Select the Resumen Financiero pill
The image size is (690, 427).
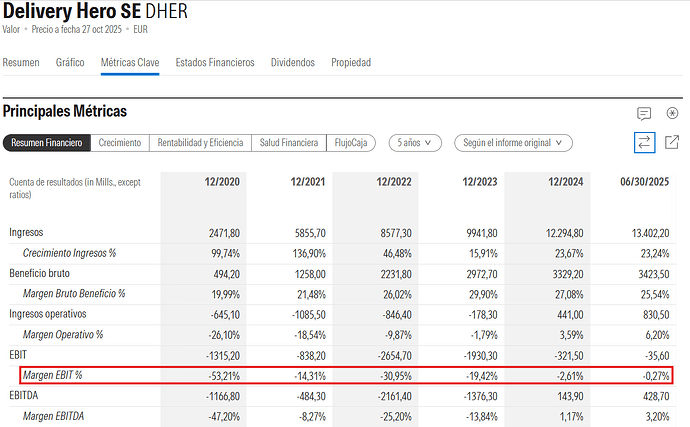47,143
